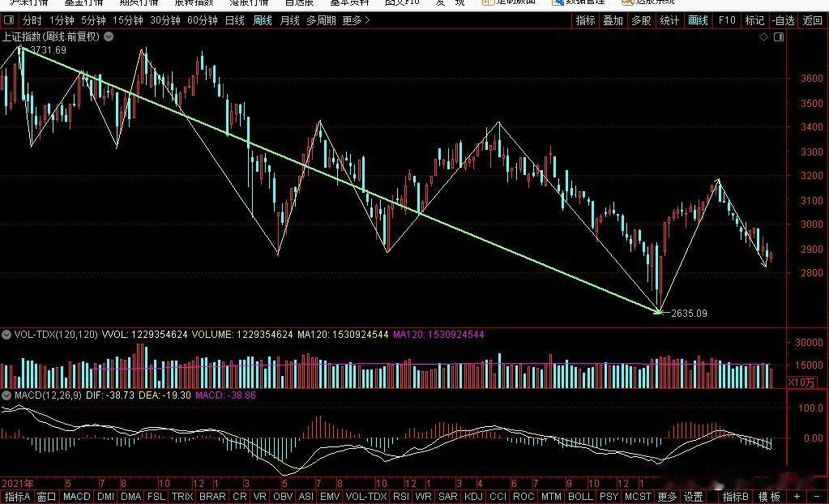The height and width of the screenshot is (504, 829).
Task: Select the KDJ indicator
Action: point(473,497)
